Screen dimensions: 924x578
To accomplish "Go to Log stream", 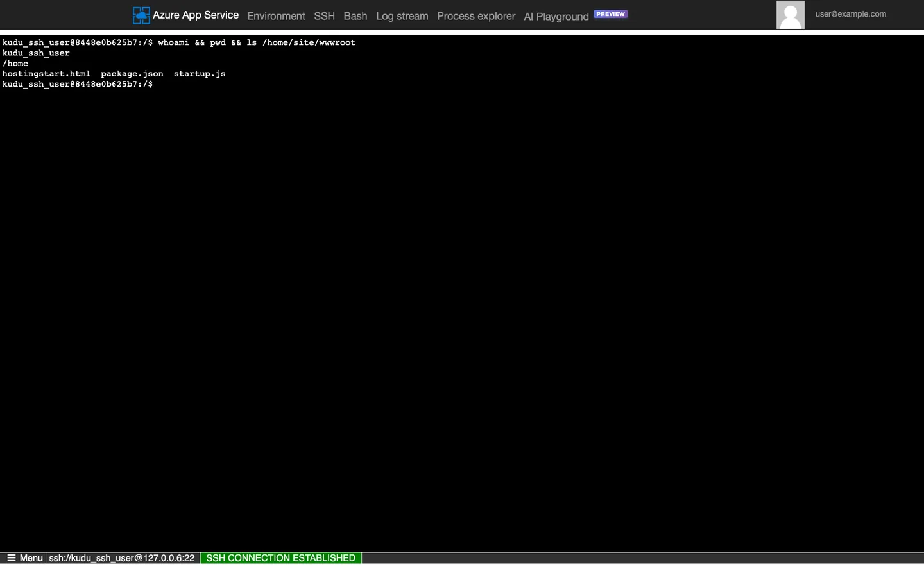I will (x=402, y=16).
